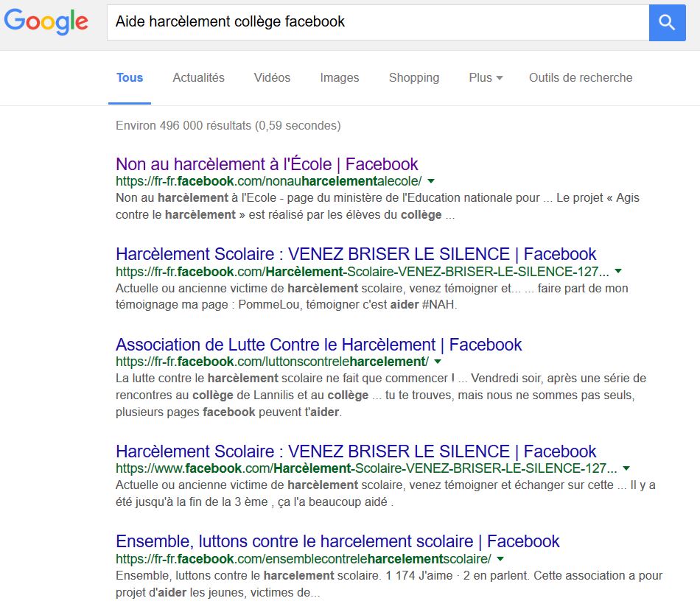
Task: Open 'Non au harcèlement à l'École' result
Action: tap(267, 163)
